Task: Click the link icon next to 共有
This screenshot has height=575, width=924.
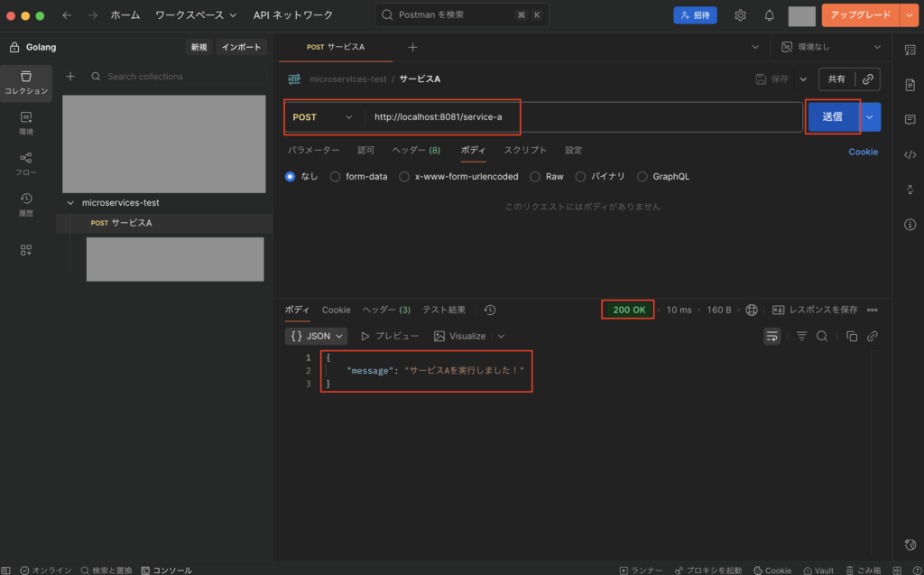Action: 867,79
